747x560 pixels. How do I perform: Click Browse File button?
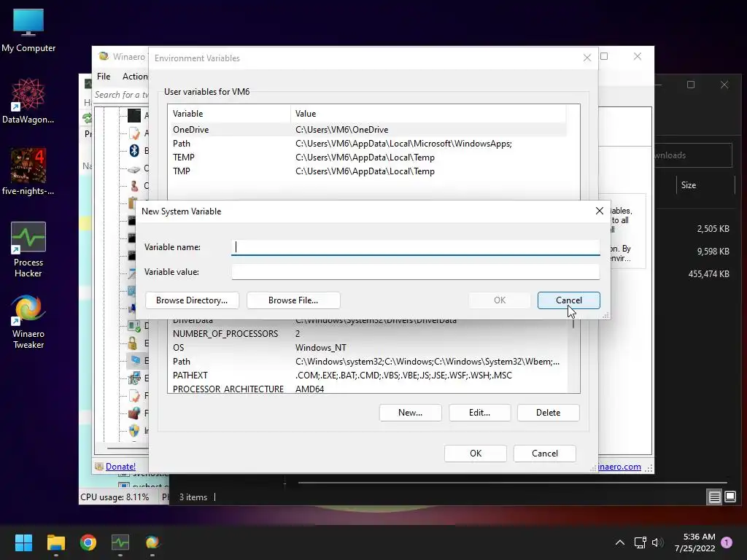293,300
